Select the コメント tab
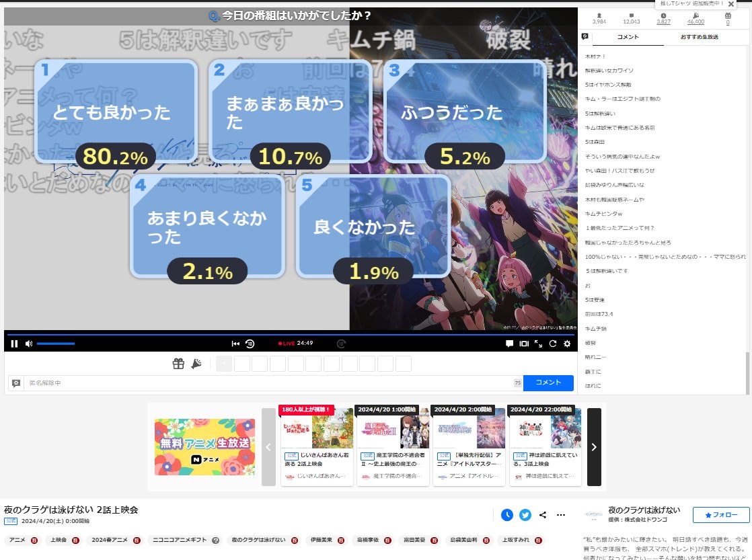This screenshot has width=752, height=560. 628,38
